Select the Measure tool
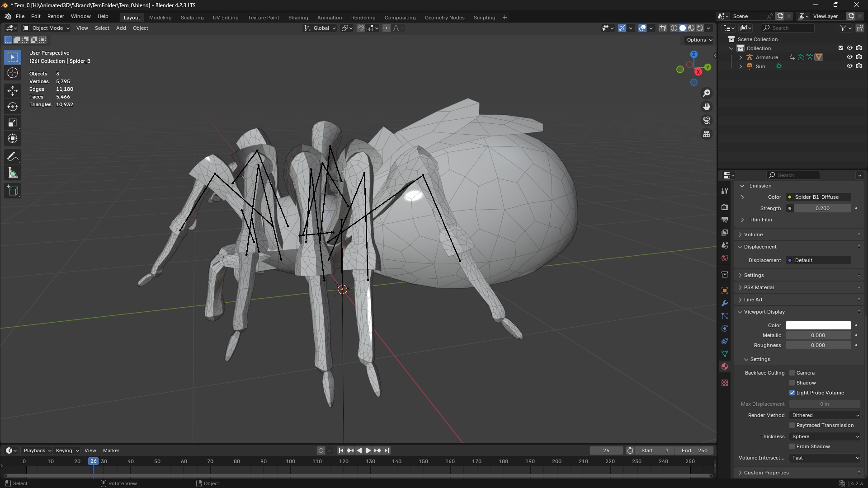This screenshot has height=488, width=868. [12, 172]
